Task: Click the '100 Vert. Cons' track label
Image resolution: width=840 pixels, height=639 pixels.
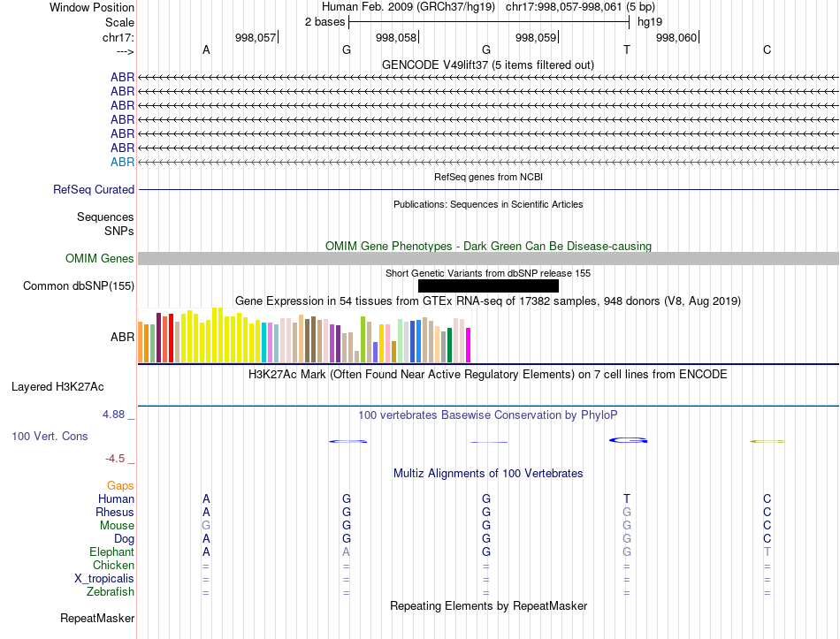Action: tap(50, 436)
